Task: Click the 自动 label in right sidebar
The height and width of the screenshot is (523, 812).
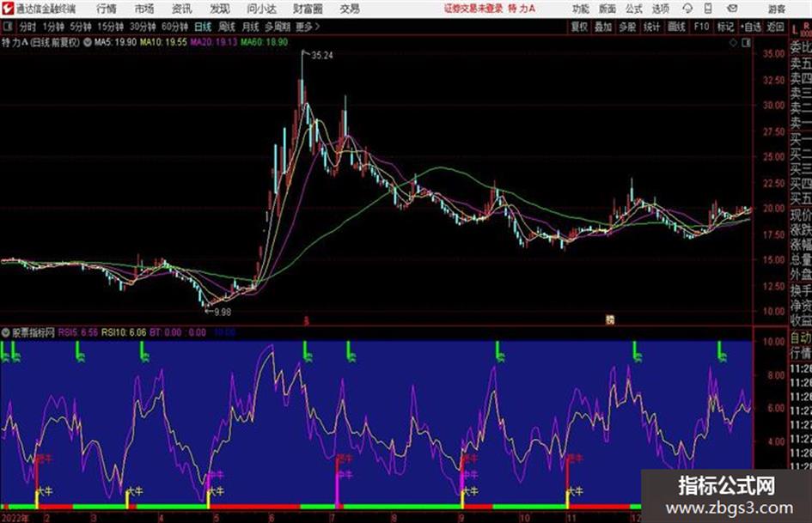Action: coord(801,338)
